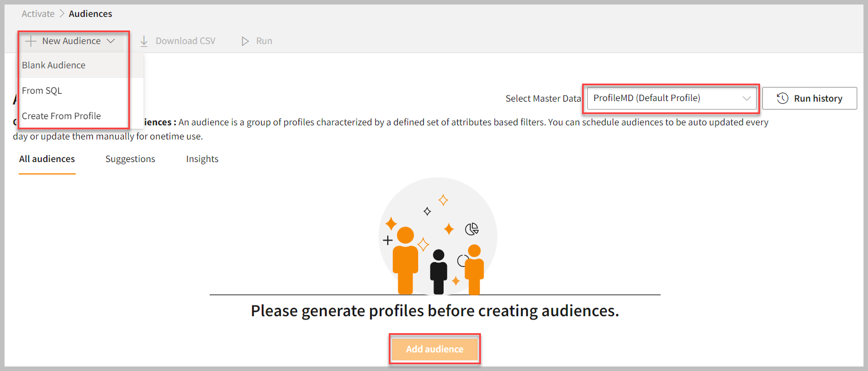Open the Insights tab
The height and width of the screenshot is (371, 868).
pos(202,159)
